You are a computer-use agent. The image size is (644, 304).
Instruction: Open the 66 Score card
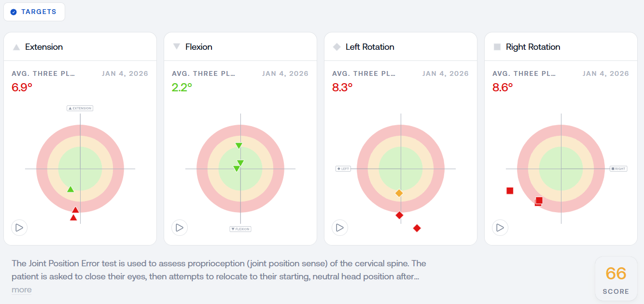(x=616, y=279)
